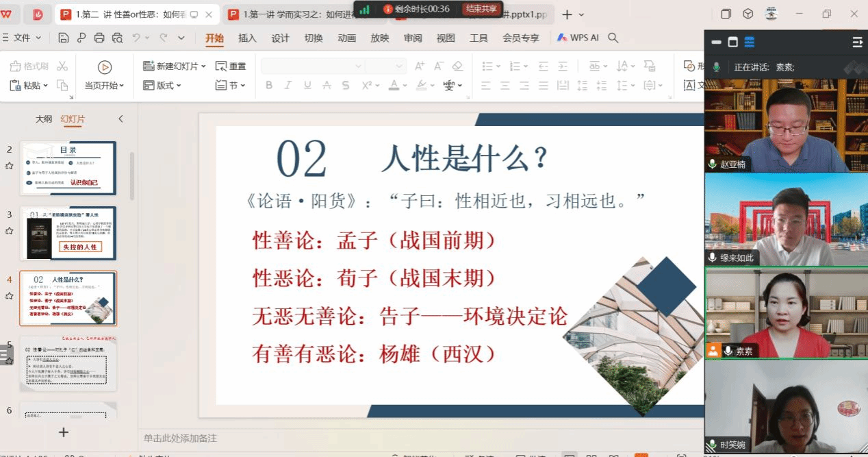Screen dimensions: 868x457
Task: Click the clear formatting eraser icon
Action: [x=458, y=66]
